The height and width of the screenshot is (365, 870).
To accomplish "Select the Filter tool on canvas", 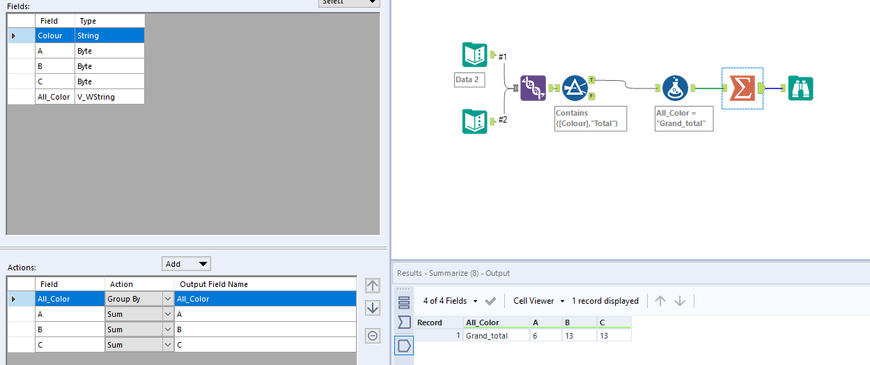I will [x=575, y=88].
